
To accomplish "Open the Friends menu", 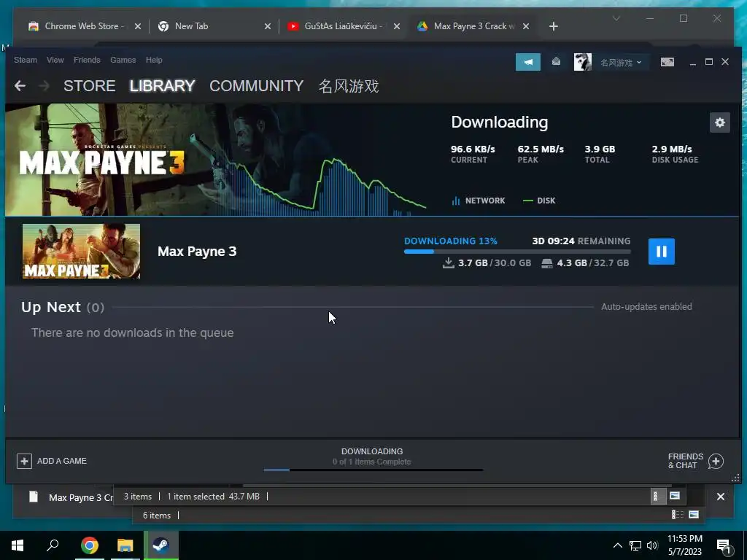I will pos(87,60).
